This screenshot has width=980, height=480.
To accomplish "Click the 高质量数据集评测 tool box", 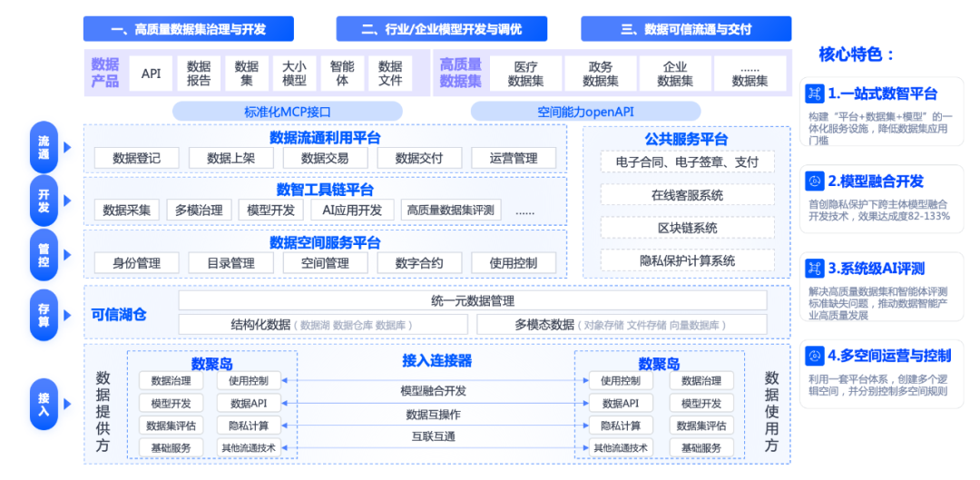I will click(451, 211).
